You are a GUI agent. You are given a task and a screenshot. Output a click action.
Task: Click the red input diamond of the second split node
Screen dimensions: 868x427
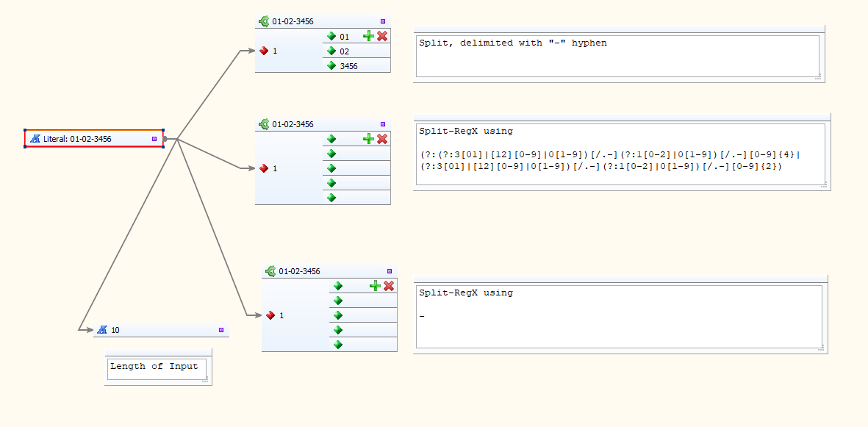pyautogui.click(x=264, y=168)
